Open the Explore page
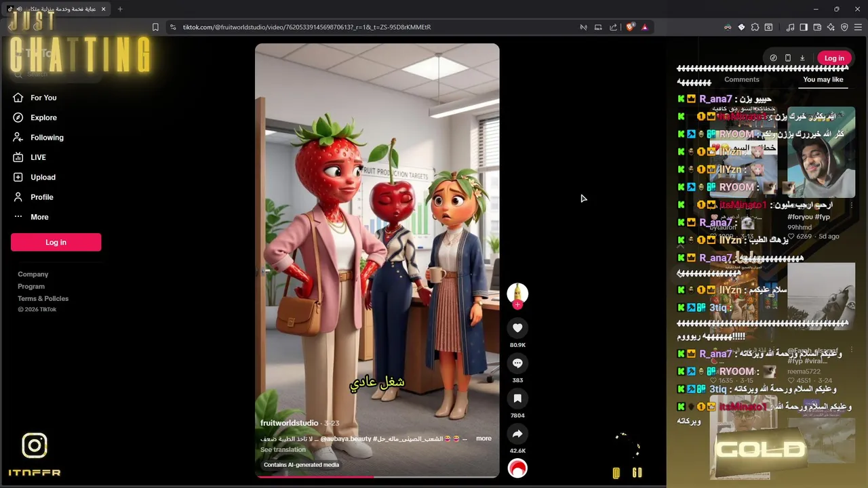This screenshot has width=868, height=488. pos(43,117)
